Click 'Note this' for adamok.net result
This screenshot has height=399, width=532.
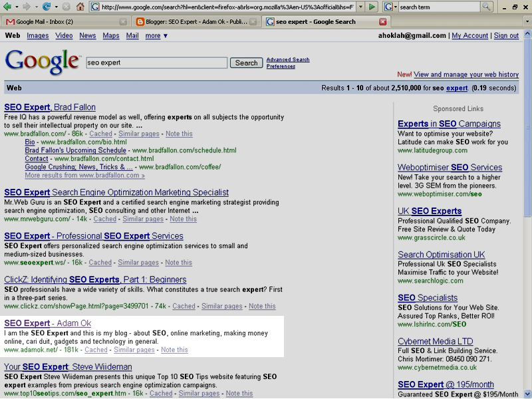click(x=174, y=350)
